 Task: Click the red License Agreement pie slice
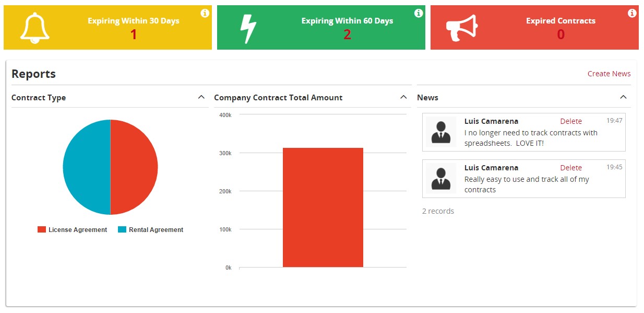tap(134, 167)
